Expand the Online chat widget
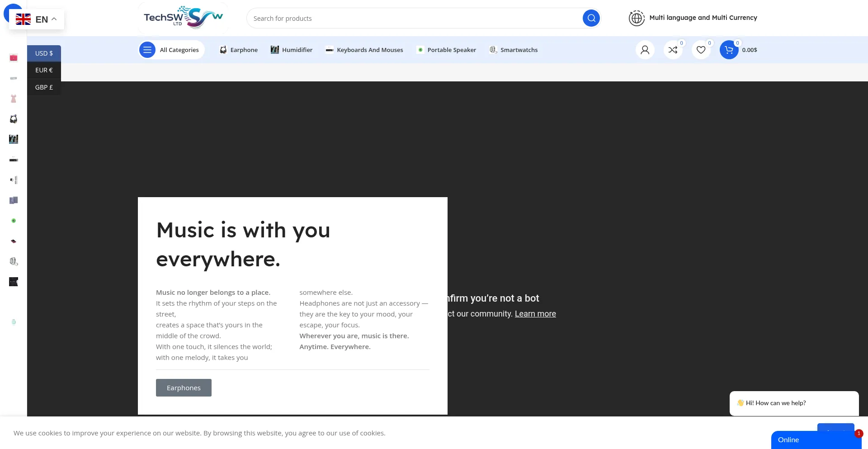The width and height of the screenshot is (868, 449). (814, 440)
